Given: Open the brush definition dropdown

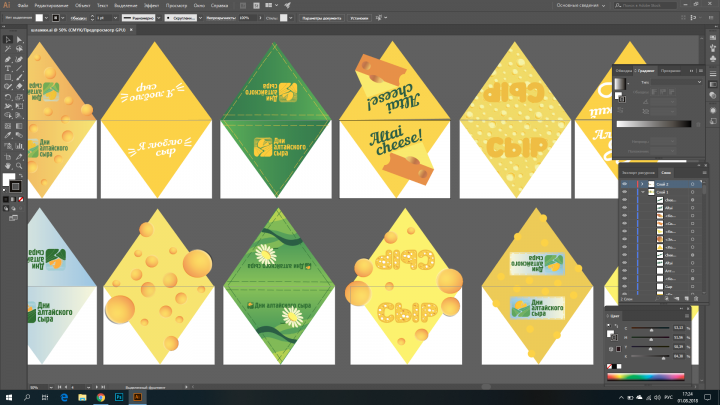Looking at the screenshot, I should (x=200, y=18).
